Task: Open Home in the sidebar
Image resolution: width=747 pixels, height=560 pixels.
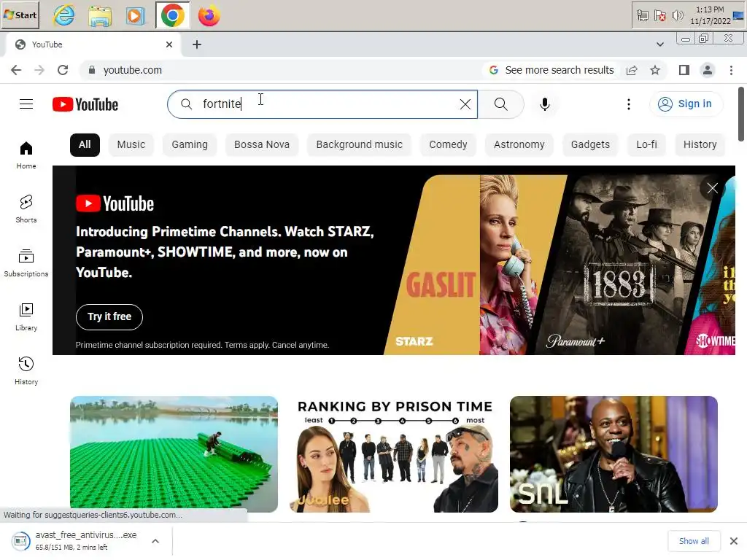Action: pos(26,155)
